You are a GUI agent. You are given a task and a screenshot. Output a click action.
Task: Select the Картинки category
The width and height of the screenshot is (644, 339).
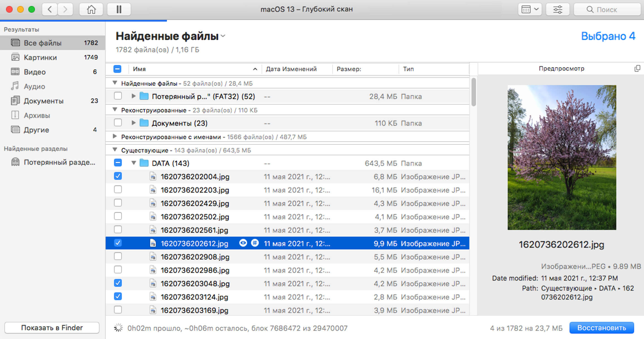(40, 57)
